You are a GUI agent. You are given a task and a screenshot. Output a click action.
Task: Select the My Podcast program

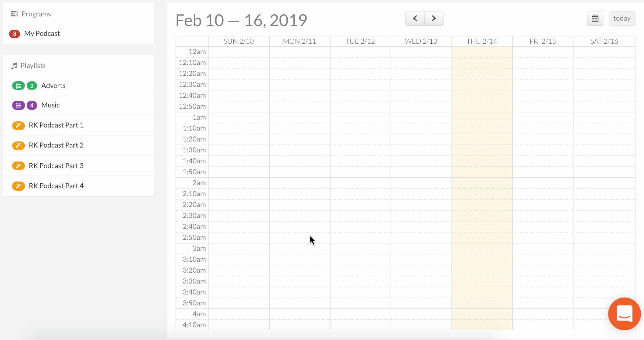(42, 33)
